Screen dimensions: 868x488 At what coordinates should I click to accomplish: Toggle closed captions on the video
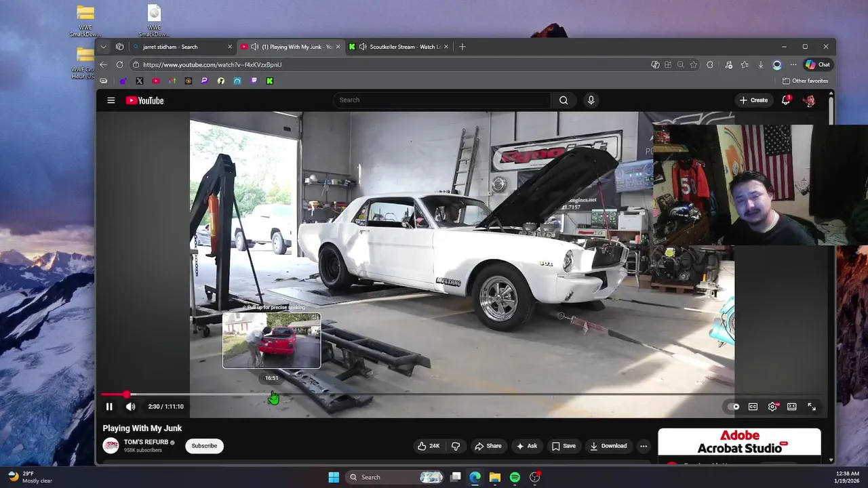(x=753, y=407)
